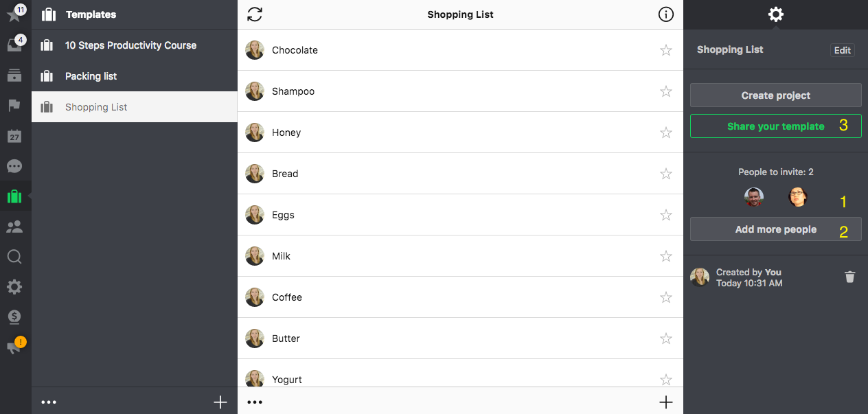This screenshot has height=414, width=868.
Task: Star the Chocolate task
Action: 665,50
